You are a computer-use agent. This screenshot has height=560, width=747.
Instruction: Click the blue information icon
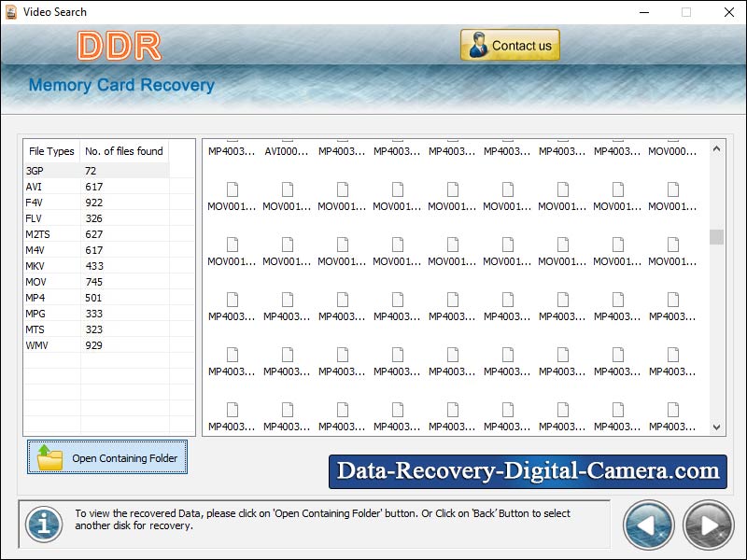click(44, 525)
